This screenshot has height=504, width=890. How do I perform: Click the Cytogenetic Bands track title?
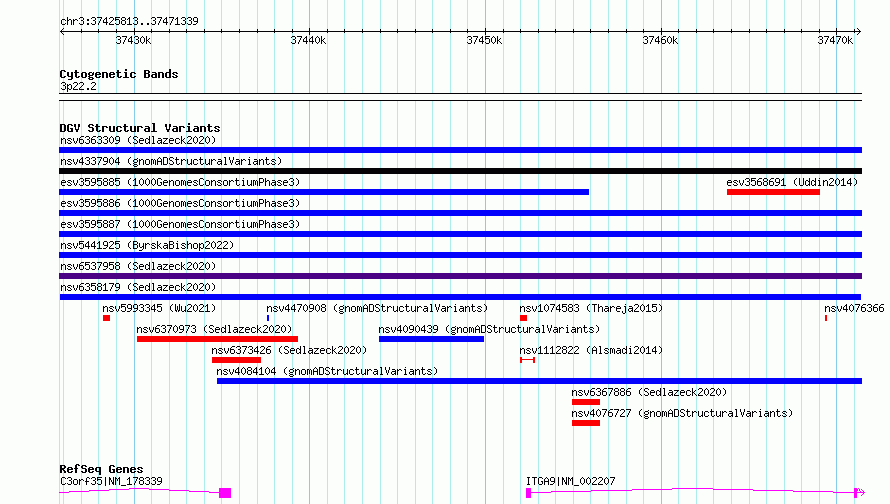point(119,74)
